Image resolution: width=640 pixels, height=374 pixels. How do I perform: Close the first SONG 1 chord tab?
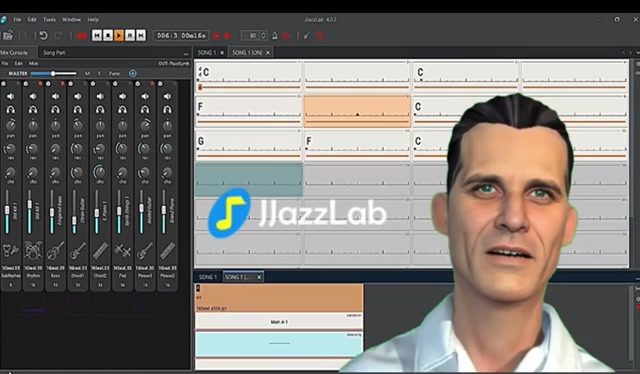pyautogui.click(x=222, y=53)
